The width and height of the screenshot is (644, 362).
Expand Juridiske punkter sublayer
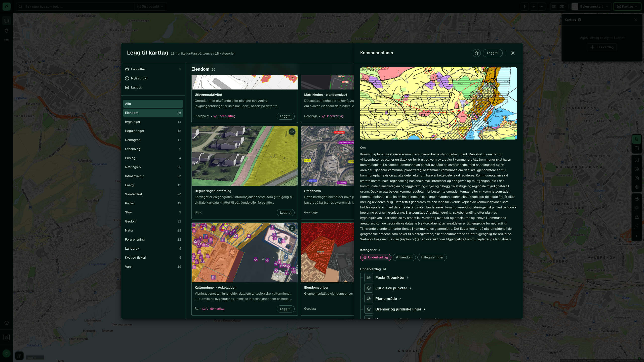pyautogui.click(x=410, y=288)
